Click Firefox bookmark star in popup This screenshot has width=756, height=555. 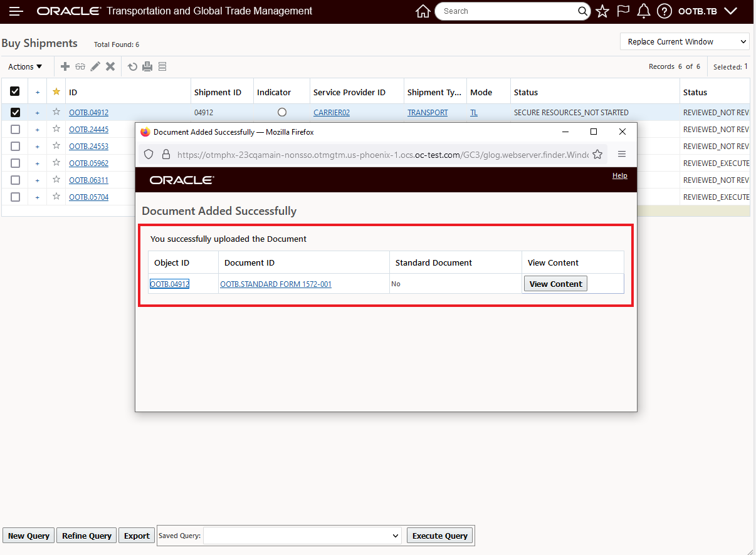tap(597, 154)
